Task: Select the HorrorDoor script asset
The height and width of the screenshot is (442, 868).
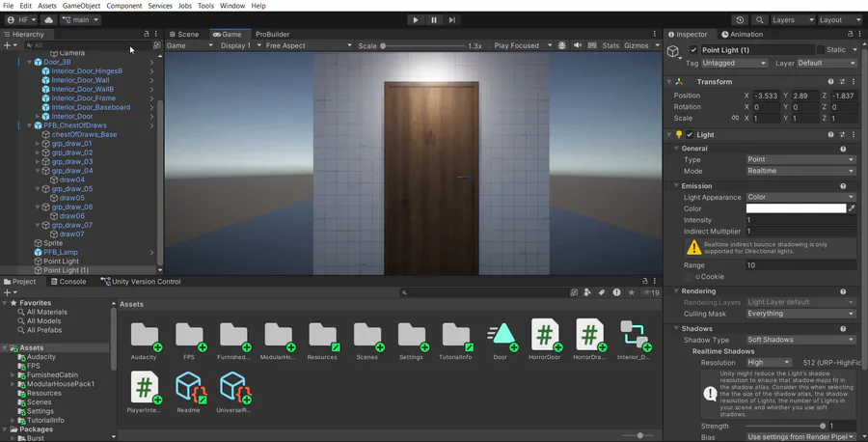Action: (x=545, y=336)
